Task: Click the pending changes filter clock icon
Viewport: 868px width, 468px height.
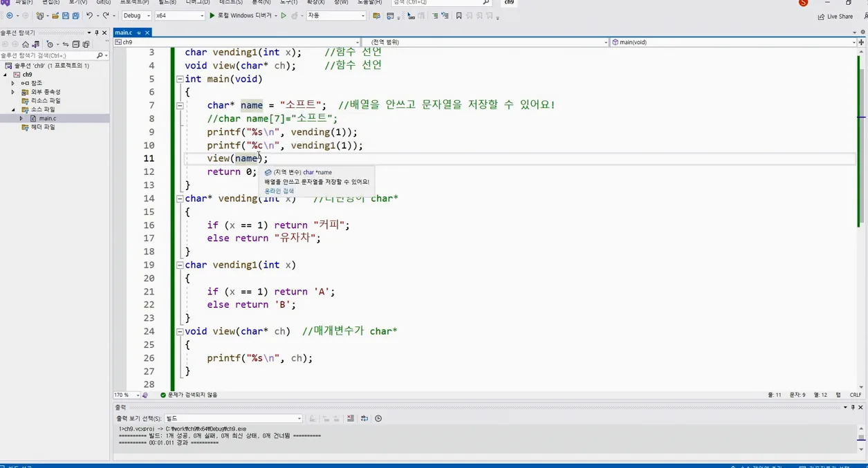Action: (50, 44)
